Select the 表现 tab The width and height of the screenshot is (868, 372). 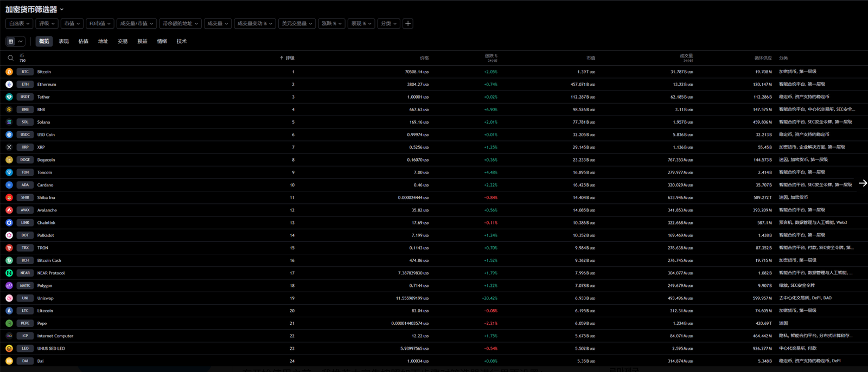tap(64, 41)
